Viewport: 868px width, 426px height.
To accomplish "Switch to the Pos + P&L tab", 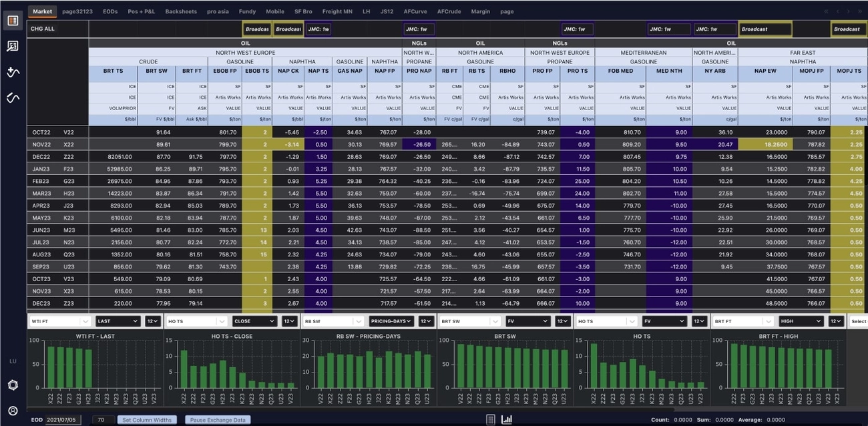I will [142, 11].
